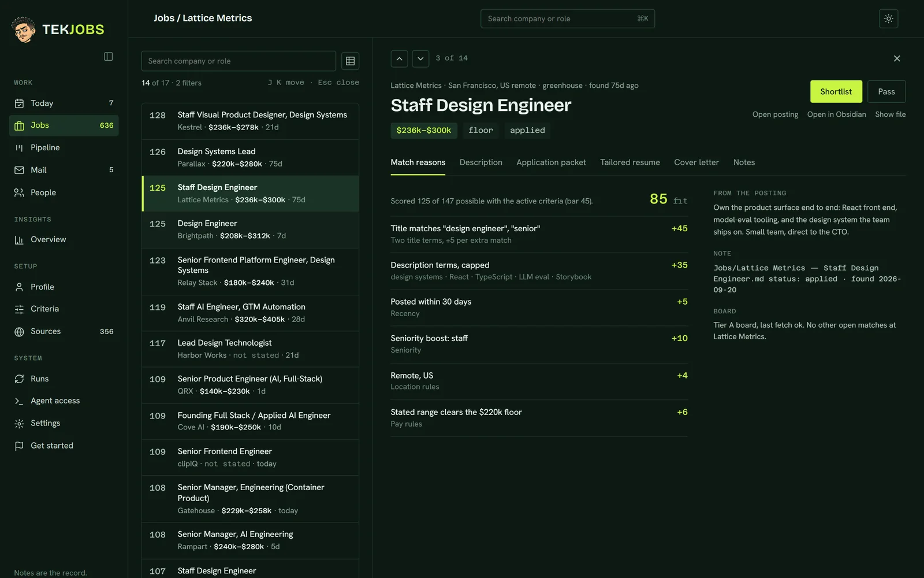This screenshot has width=924, height=578.
Task: Select Senior Manager, Engineering (Container Product) row
Action: [x=250, y=499]
